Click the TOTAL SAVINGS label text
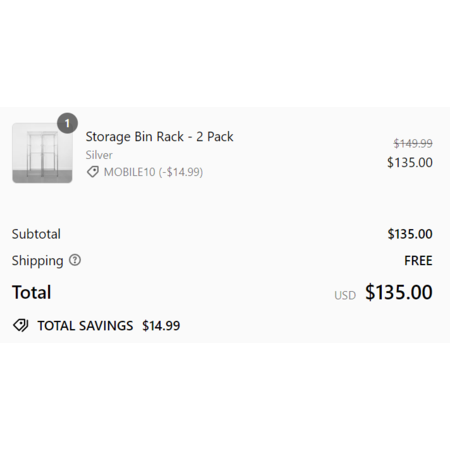 (85, 326)
